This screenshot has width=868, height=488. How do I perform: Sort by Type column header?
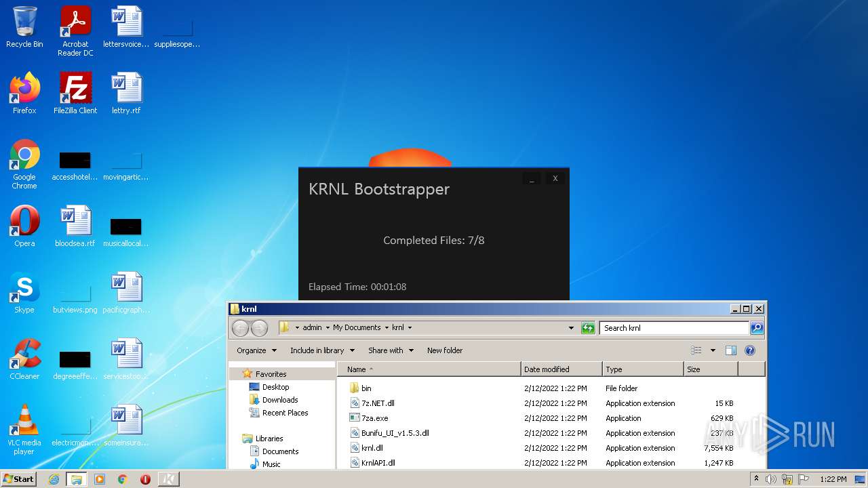point(643,369)
